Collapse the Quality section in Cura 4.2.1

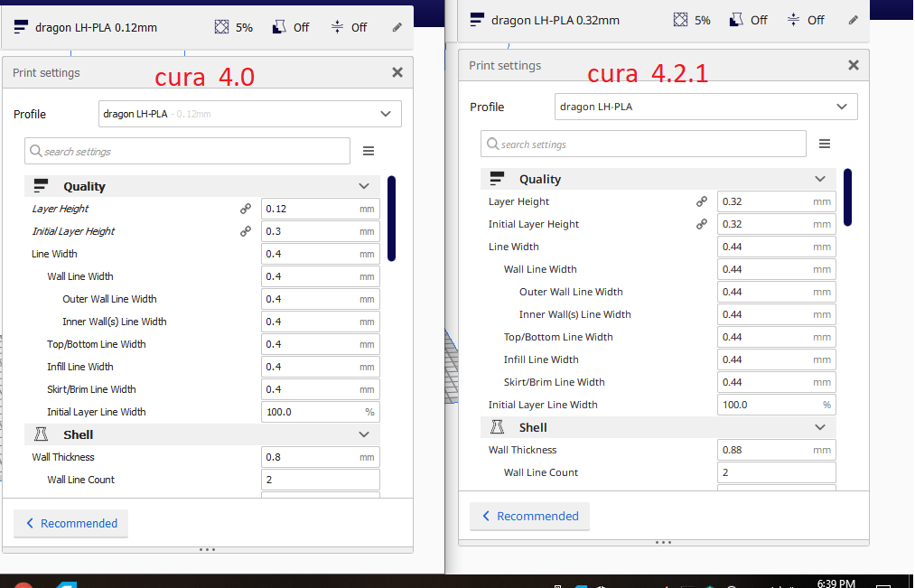[820, 179]
